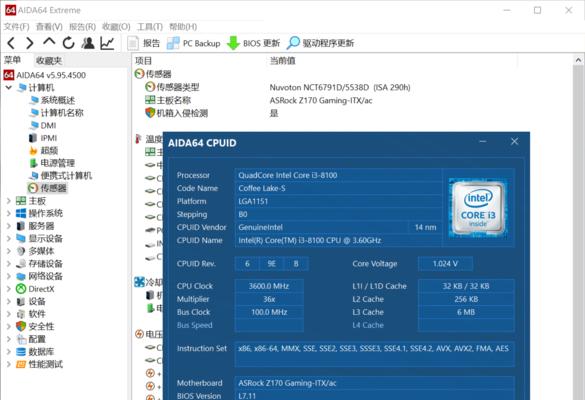Switch to the 收藏夹 tab
585x400 pixels.
49,60
